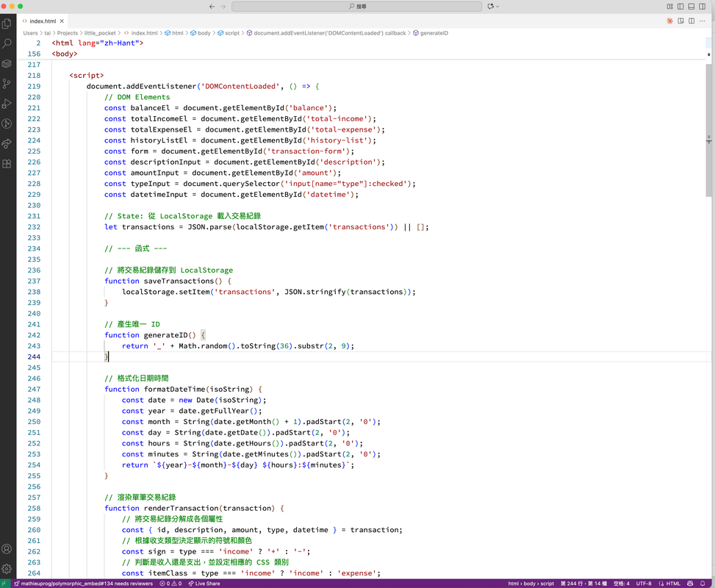Click the Projects breadcrumb segment
Image resolution: width=715 pixels, height=588 pixels.
click(68, 33)
